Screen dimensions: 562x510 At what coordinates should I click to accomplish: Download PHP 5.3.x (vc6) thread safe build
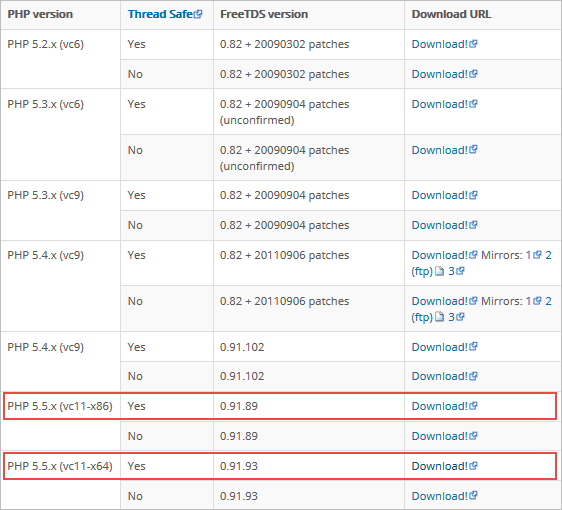click(x=439, y=104)
